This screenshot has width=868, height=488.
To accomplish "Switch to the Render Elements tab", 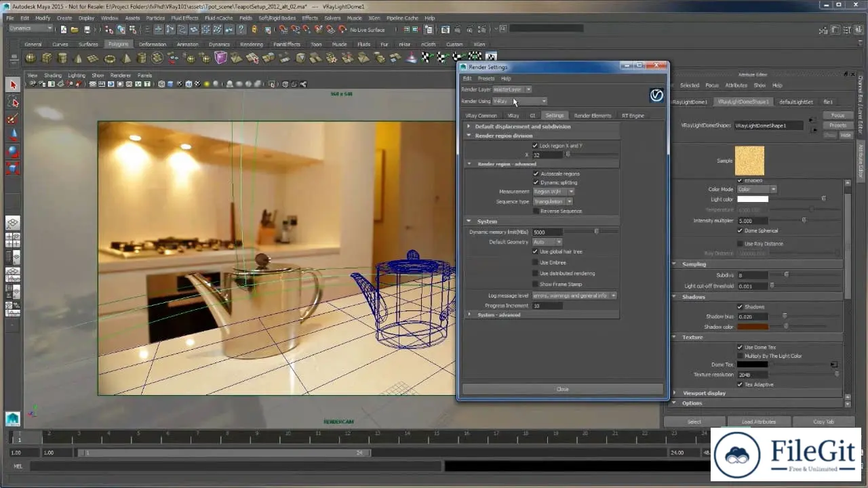I will click(592, 115).
